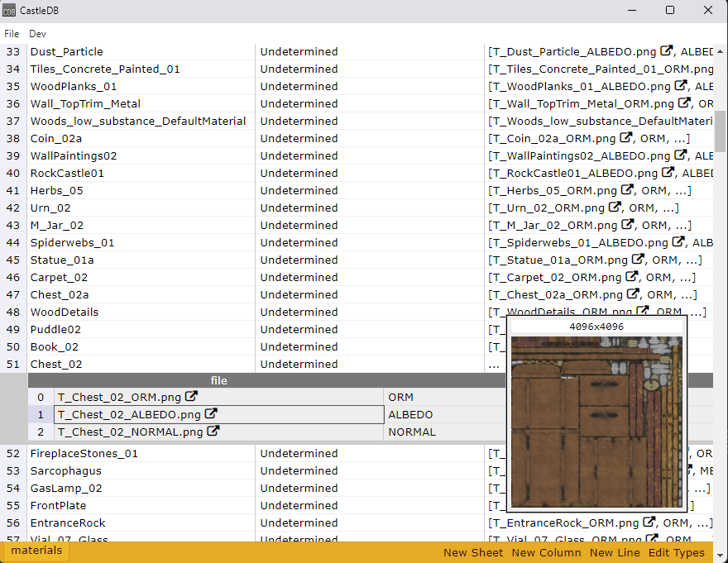
Task: Open external link icon for T_WallPaintings02_ALBEDO.png
Action: pos(681,155)
